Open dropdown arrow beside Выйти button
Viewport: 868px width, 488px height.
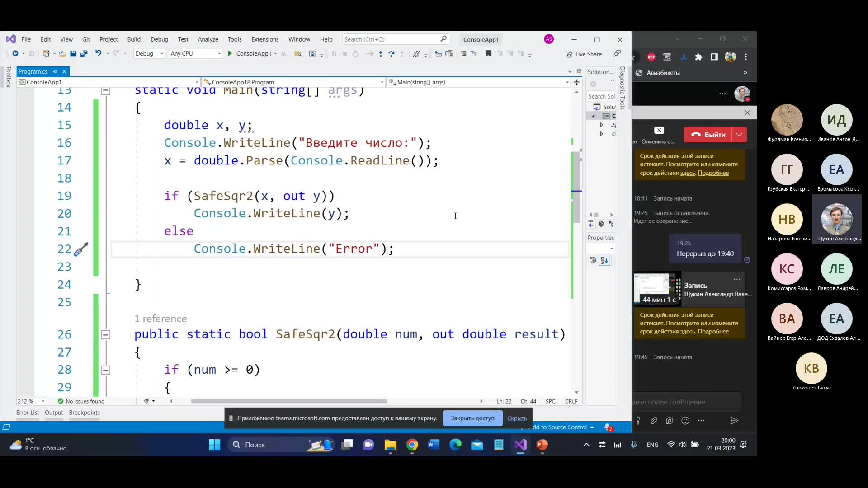coord(739,135)
